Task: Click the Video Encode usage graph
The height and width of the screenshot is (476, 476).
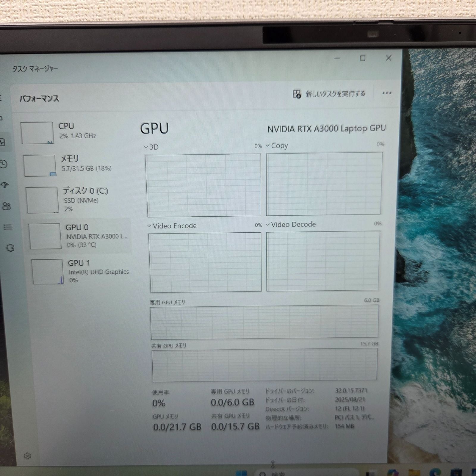Action: coord(205,262)
